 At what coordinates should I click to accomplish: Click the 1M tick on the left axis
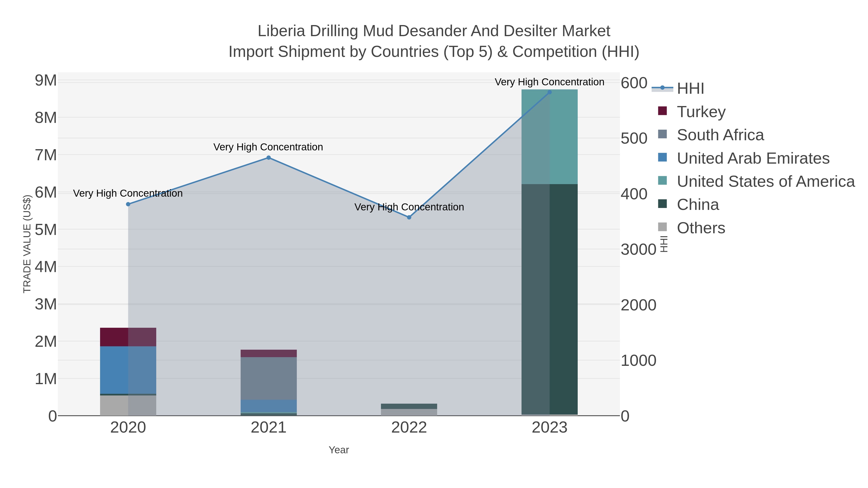pyautogui.click(x=46, y=379)
